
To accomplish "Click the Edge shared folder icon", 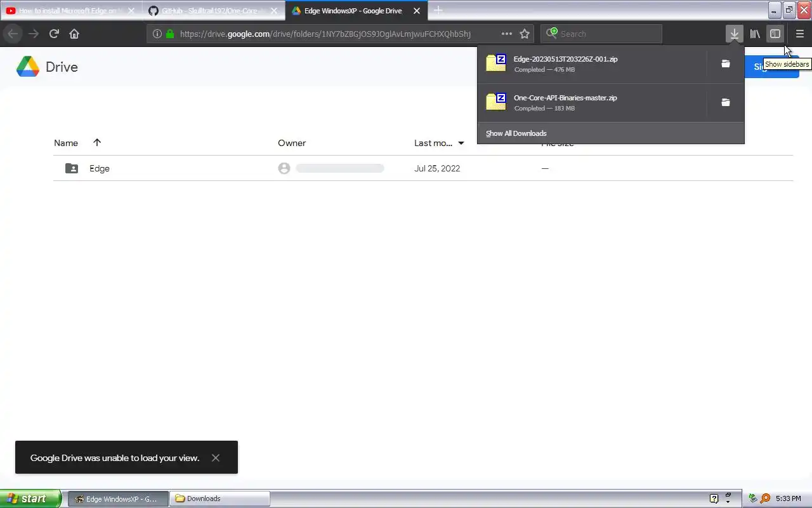I will coord(72,168).
